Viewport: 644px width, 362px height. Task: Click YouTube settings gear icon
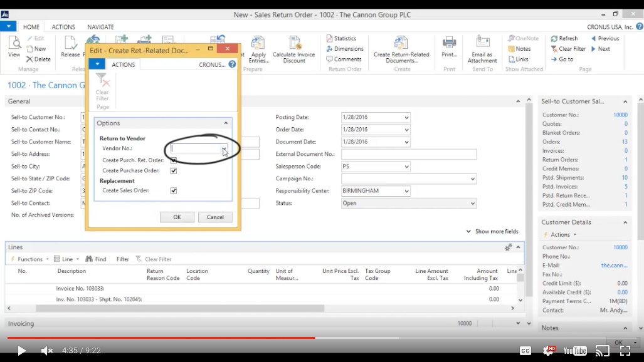(x=549, y=350)
